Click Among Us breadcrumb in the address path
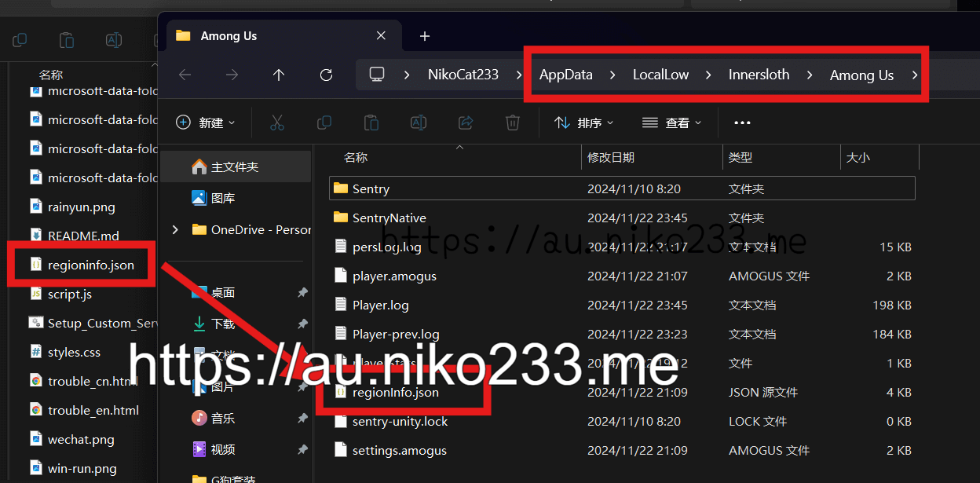The width and height of the screenshot is (980, 483). pos(861,75)
